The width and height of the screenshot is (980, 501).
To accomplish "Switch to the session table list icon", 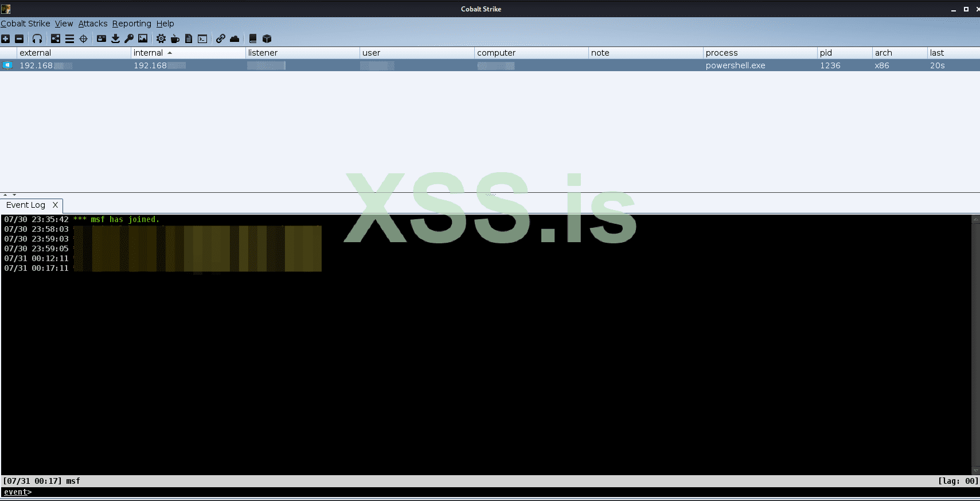I will tap(69, 38).
